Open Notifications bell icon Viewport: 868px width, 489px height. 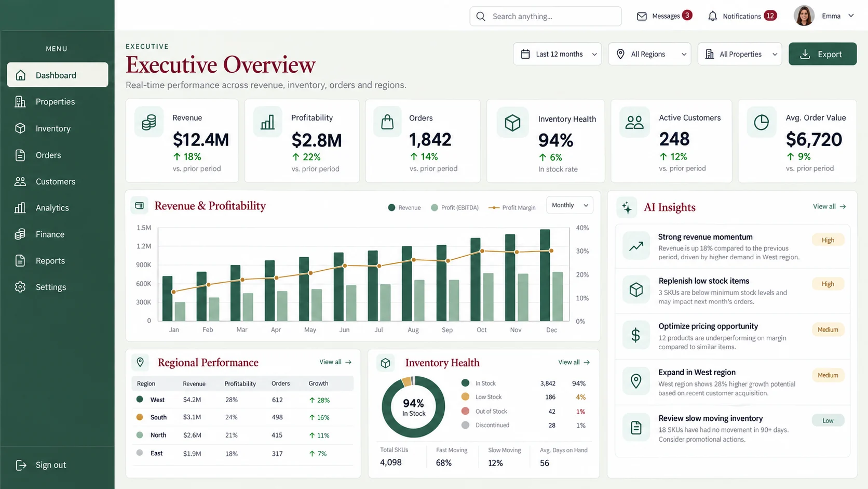(713, 16)
